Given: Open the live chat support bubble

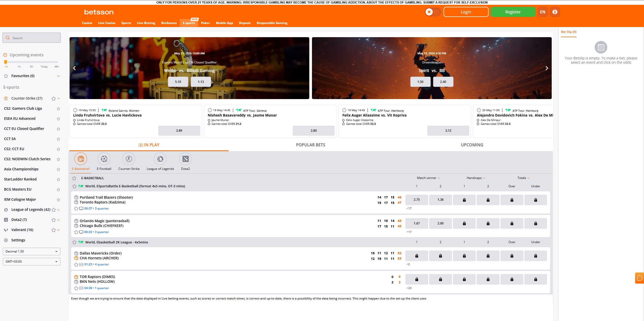Looking at the screenshot, I should 639,278.
